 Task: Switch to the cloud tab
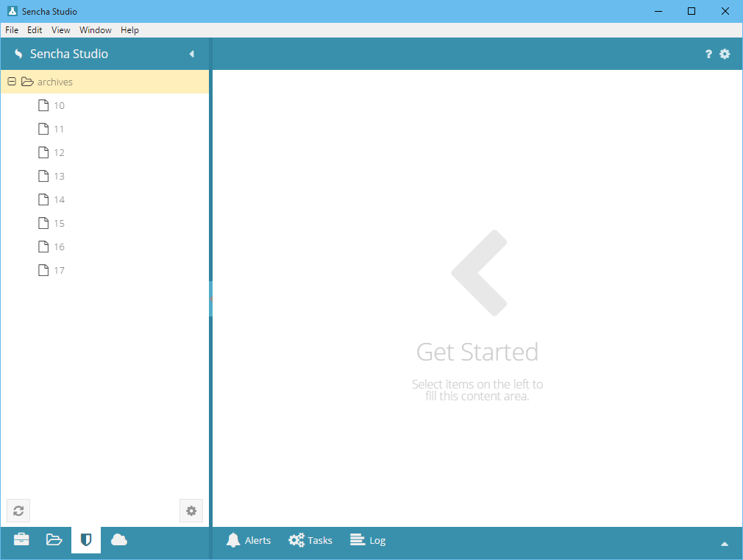coord(119,539)
